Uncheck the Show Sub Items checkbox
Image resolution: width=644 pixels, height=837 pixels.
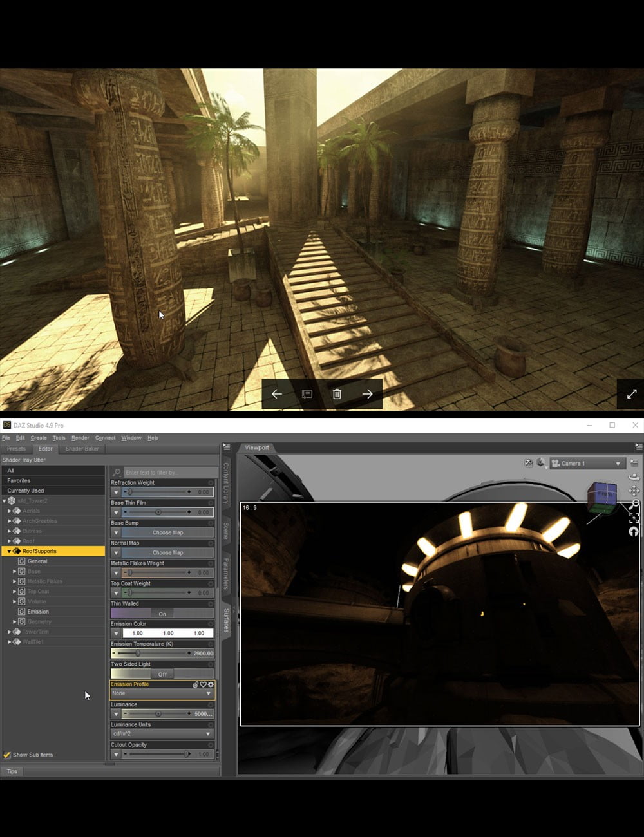[7, 755]
